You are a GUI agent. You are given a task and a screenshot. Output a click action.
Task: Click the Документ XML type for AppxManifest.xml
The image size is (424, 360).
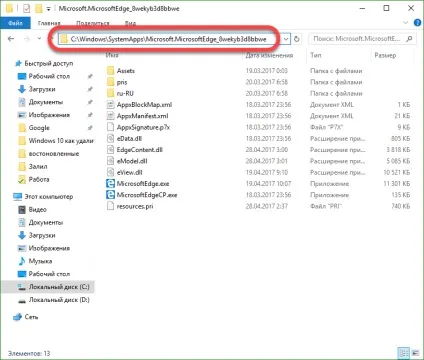[331, 116]
